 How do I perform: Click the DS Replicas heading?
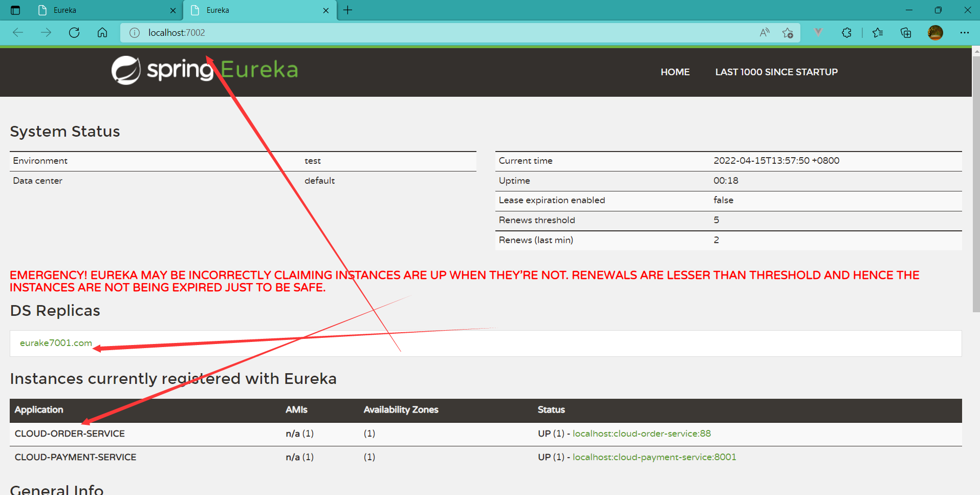[x=55, y=311]
